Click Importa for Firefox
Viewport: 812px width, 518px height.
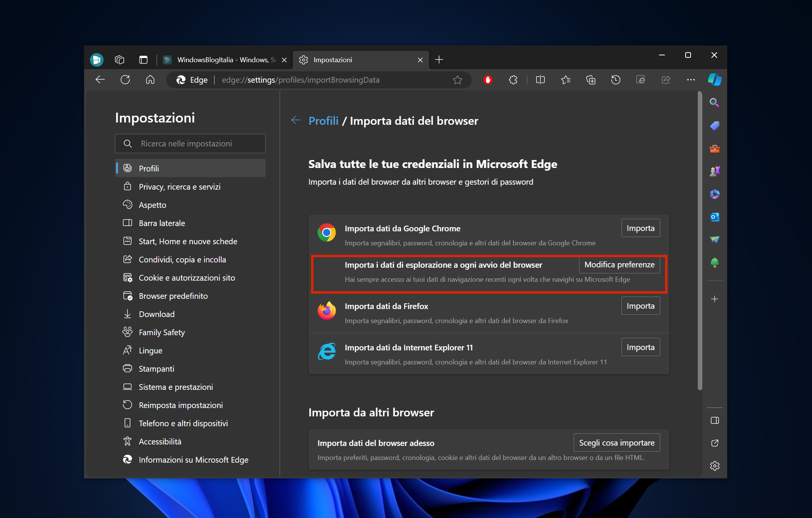tap(640, 306)
